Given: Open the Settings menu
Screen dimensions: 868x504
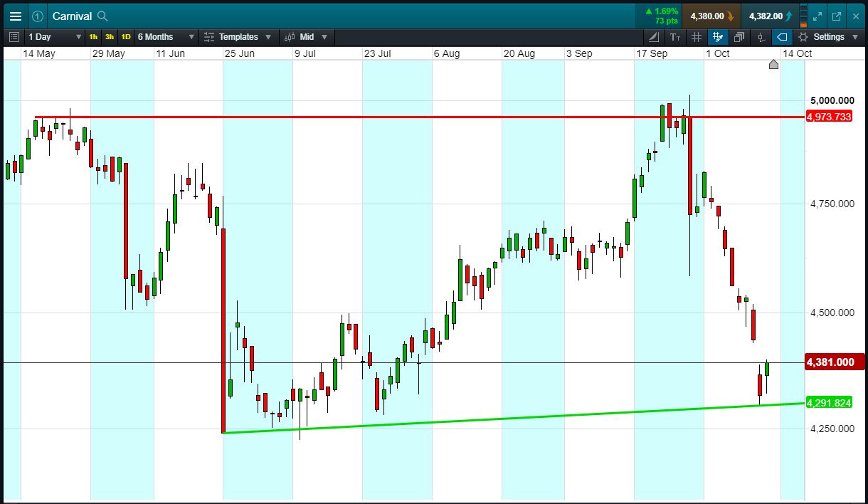Looking at the screenshot, I should (x=828, y=37).
